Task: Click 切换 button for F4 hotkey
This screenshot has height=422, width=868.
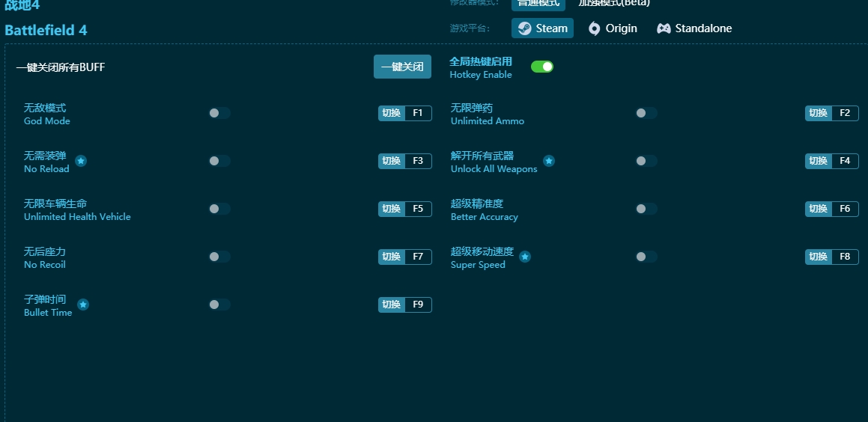Action: 818,161
